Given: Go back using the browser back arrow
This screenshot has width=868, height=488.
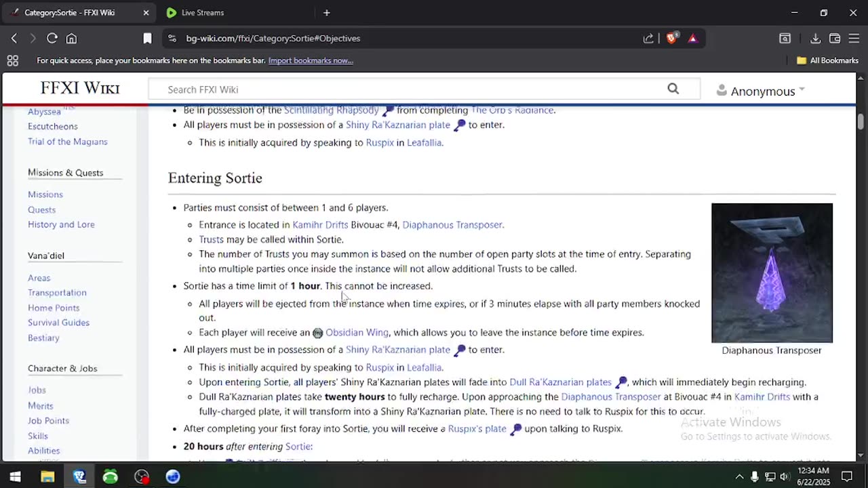Looking at the screenshot, I should coord(14,39).
